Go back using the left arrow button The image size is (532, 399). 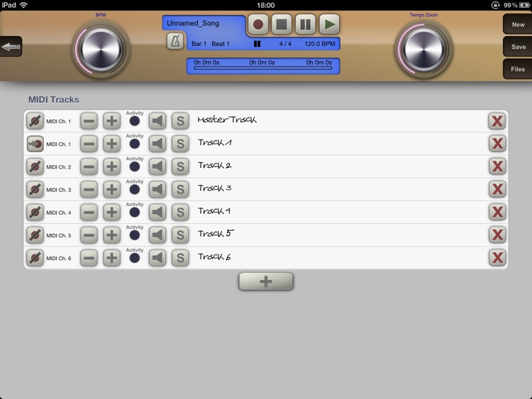(11, 47)
